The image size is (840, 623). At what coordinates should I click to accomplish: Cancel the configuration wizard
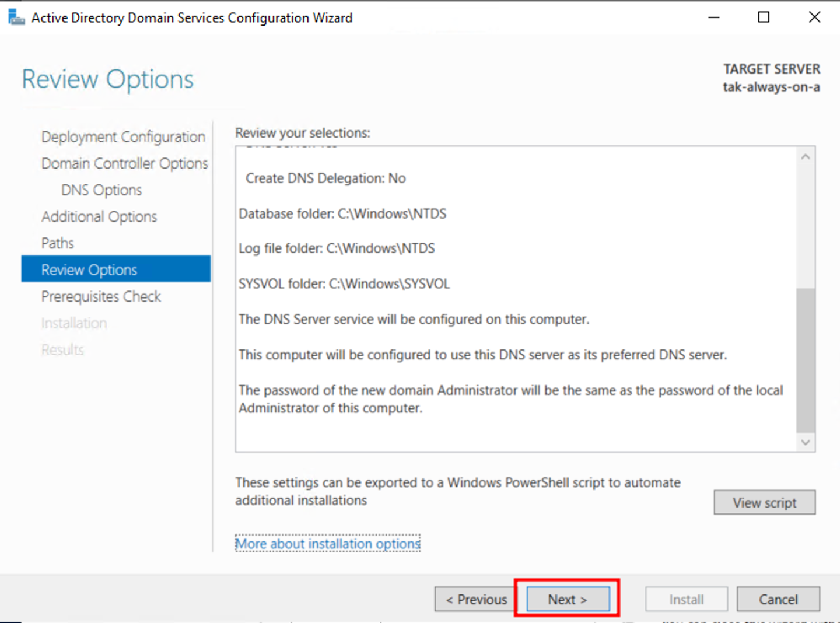(778, 599)
